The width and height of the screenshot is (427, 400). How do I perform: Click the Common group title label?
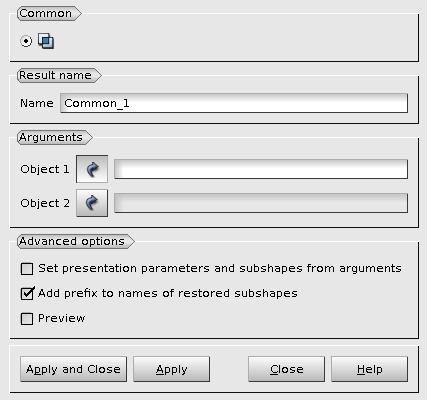pos(45,13)
